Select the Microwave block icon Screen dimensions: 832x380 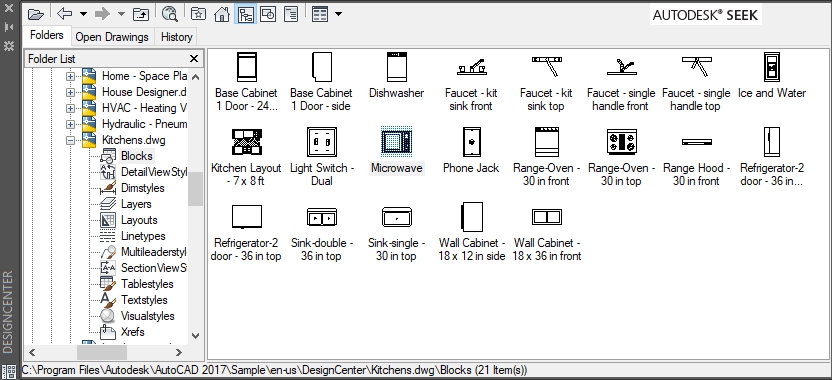pos(397,141)
